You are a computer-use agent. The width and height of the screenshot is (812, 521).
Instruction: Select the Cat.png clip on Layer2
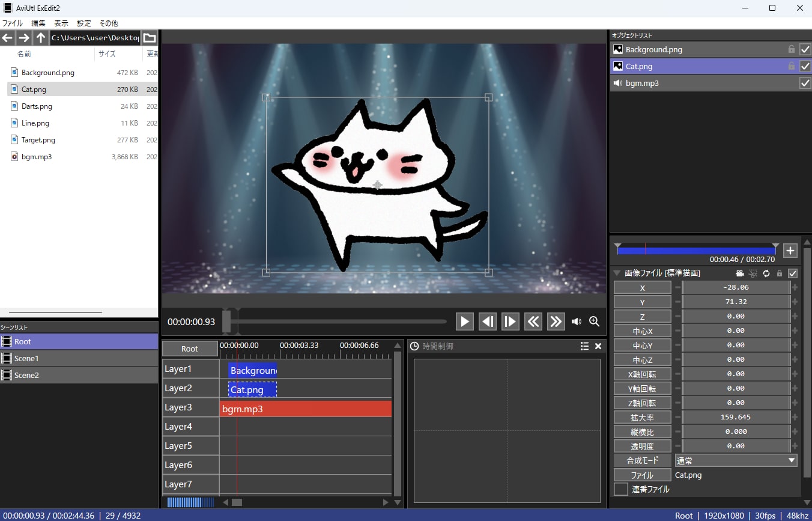[252, 390]
